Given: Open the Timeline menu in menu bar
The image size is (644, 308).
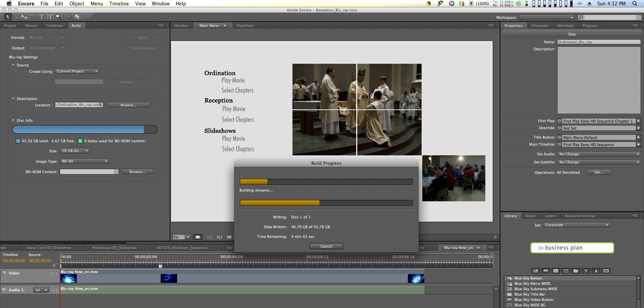Looking at the screenshot, I should point(119,4).
